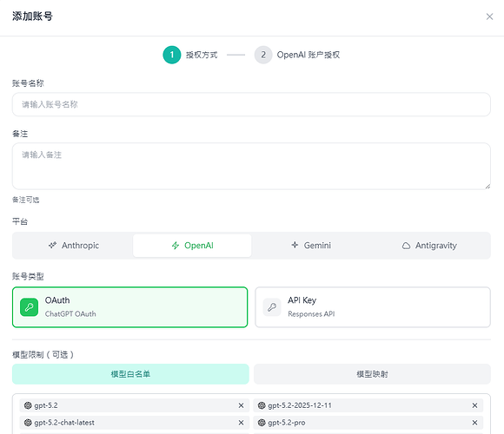Select the Anthropic platform tab
Viewport: 504px width, 434px height.
click(74, 246)
